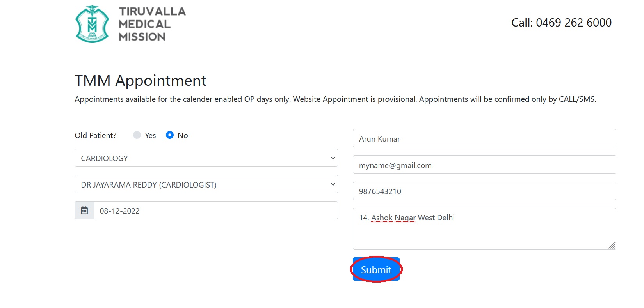This screenshot has width=644, height=308.
Task: Click the name field containing Arun Kumar
Action: (x=484, y=138)
